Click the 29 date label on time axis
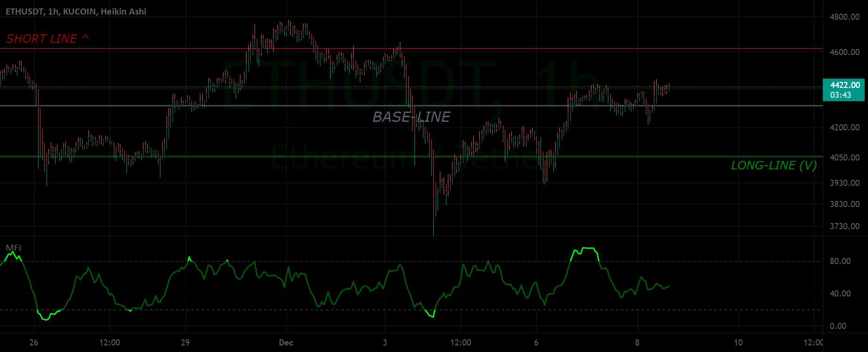The image size is (868, 352). click(185, 343)
